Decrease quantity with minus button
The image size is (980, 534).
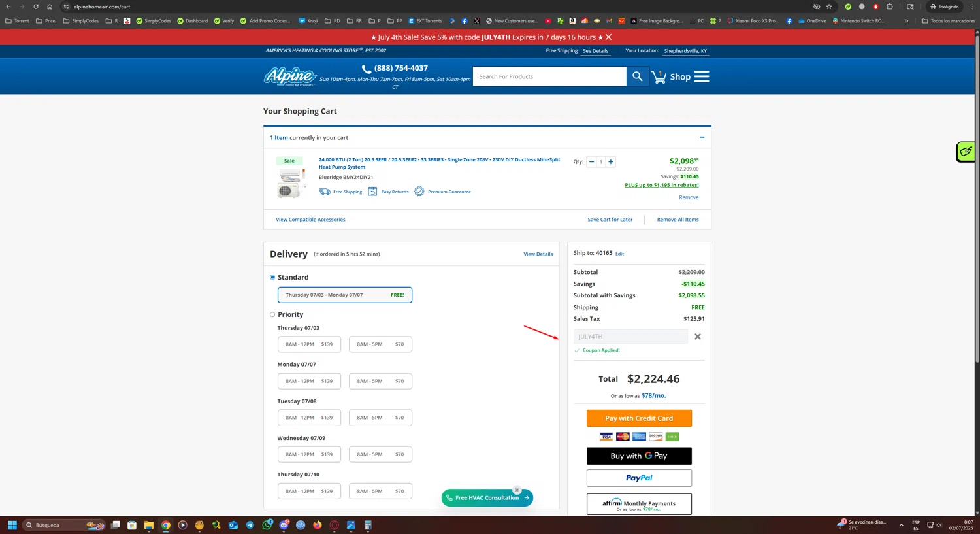(x=591, y=162)
